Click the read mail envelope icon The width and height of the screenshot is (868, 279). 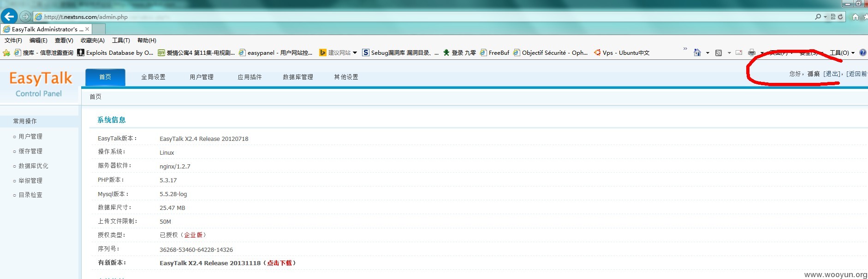click(739, 52)
